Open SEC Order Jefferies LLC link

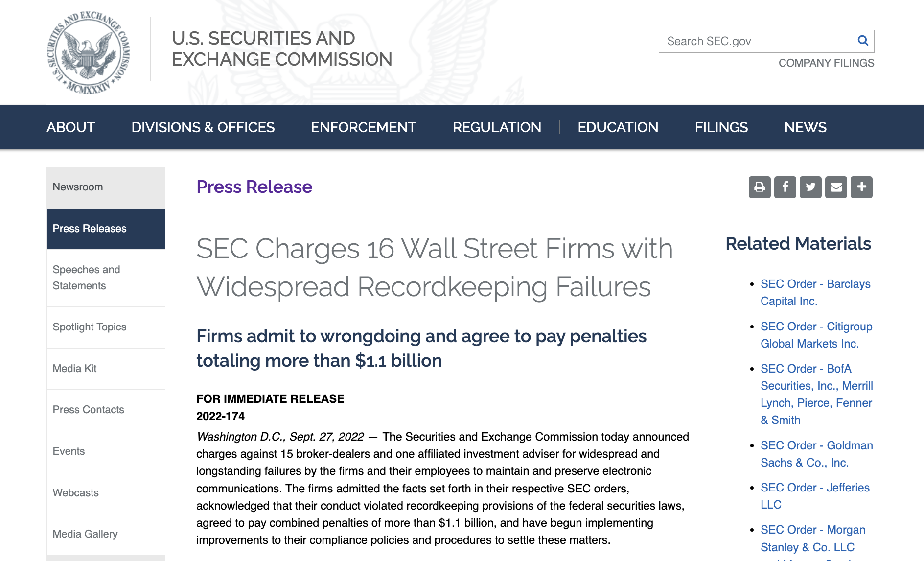(x=815, y=496)
